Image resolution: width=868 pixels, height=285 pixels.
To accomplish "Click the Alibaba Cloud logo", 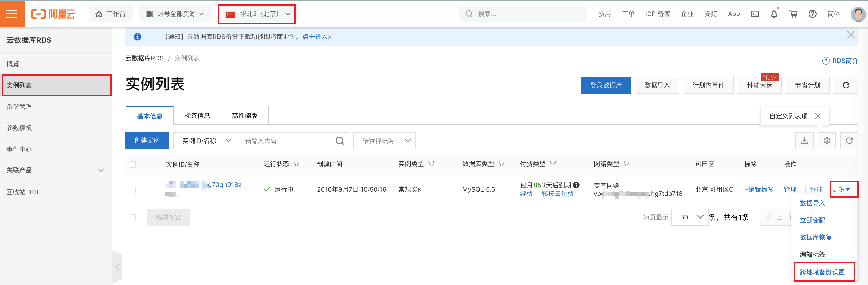I will coord(53,14).
